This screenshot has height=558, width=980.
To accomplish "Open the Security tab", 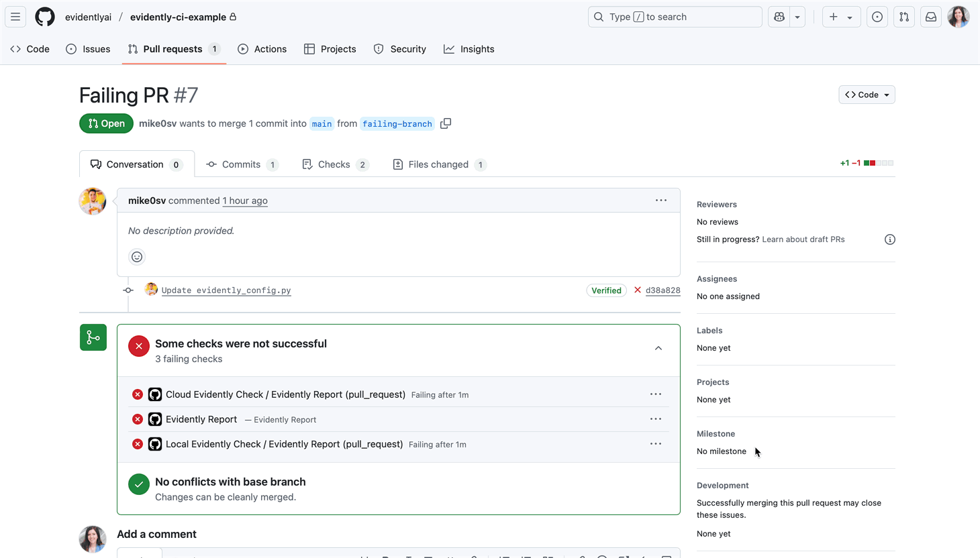I will [400, 49].
